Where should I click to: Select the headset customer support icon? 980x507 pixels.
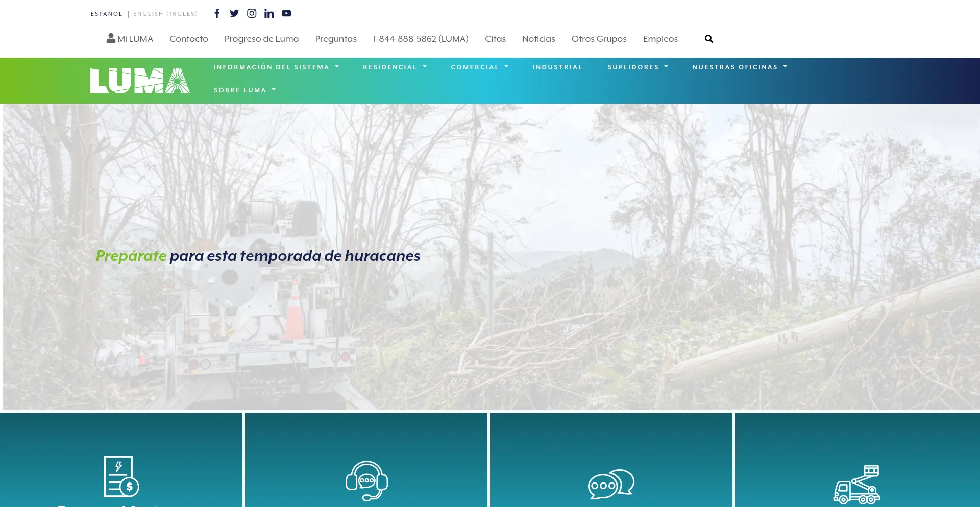point(366,480)
